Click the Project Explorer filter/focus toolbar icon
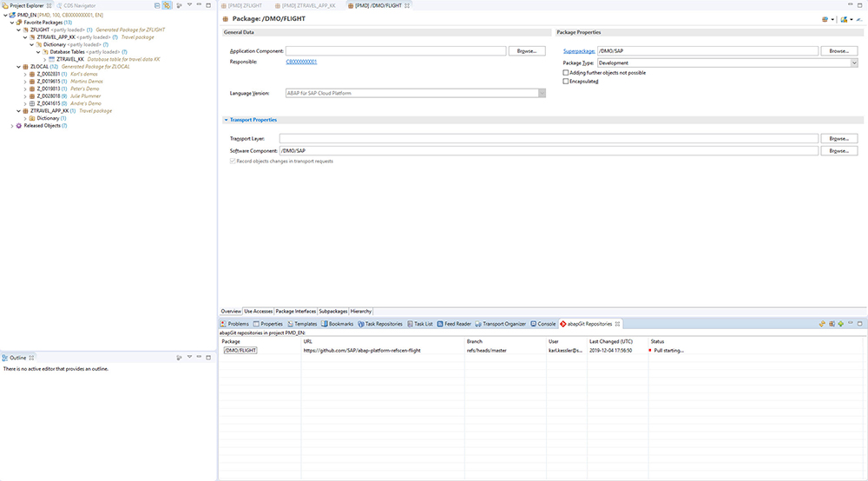 (x=179, y=5)
